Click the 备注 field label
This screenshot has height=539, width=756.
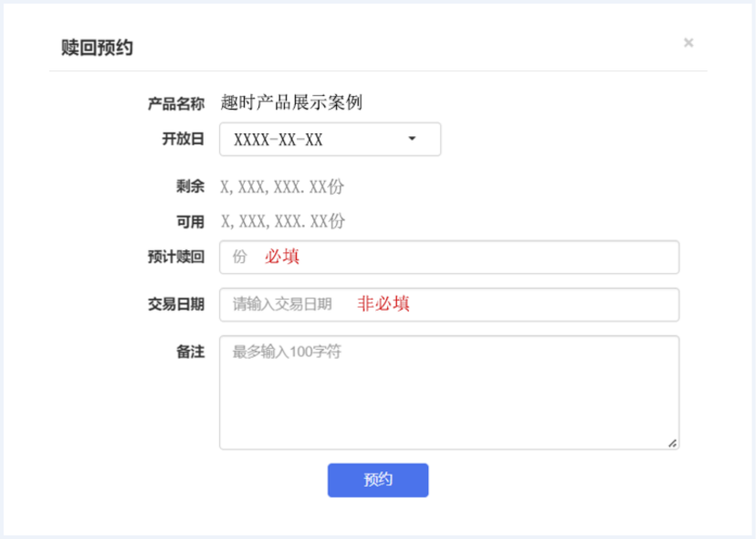(x=191, y=353)
